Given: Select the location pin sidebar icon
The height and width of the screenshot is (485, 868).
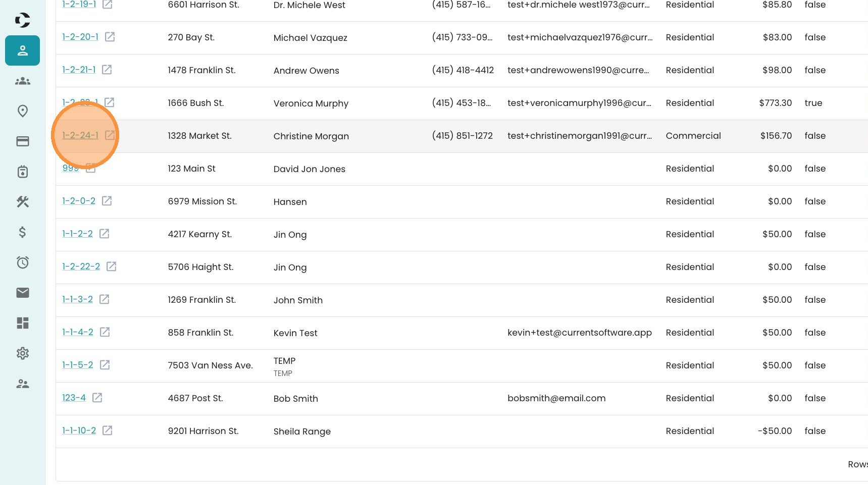Looking at the screenshot, I should 22,111.
